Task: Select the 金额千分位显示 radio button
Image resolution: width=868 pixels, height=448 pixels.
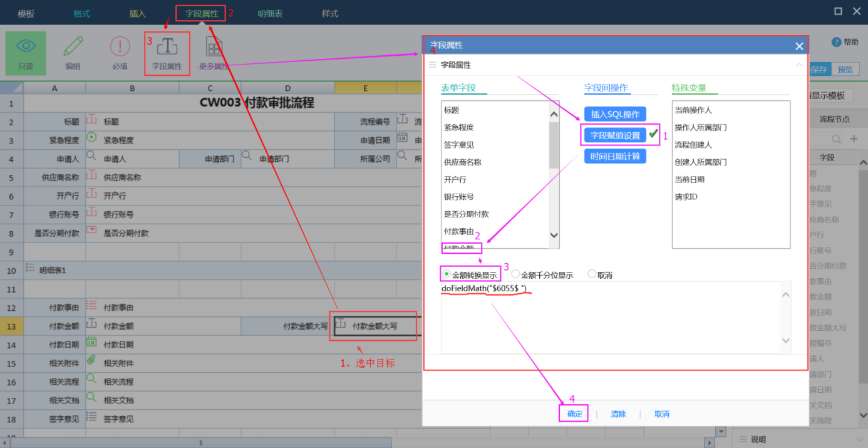Action: point(515,274)
